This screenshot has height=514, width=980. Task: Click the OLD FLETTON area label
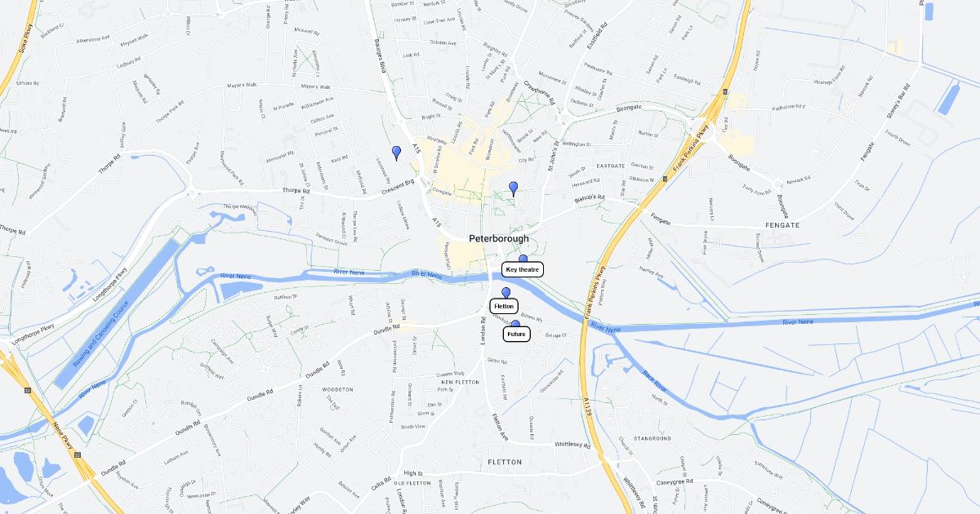pyautogui.click(x=412, y=483)
